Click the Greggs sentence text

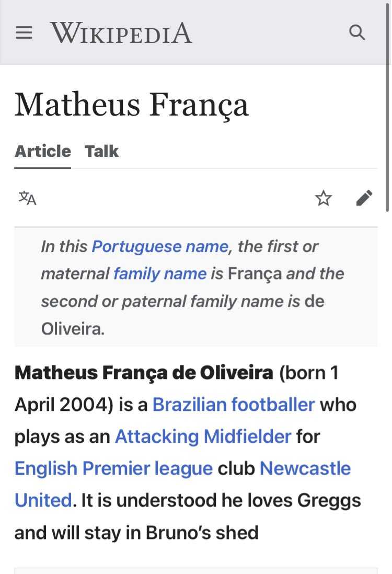188,516
